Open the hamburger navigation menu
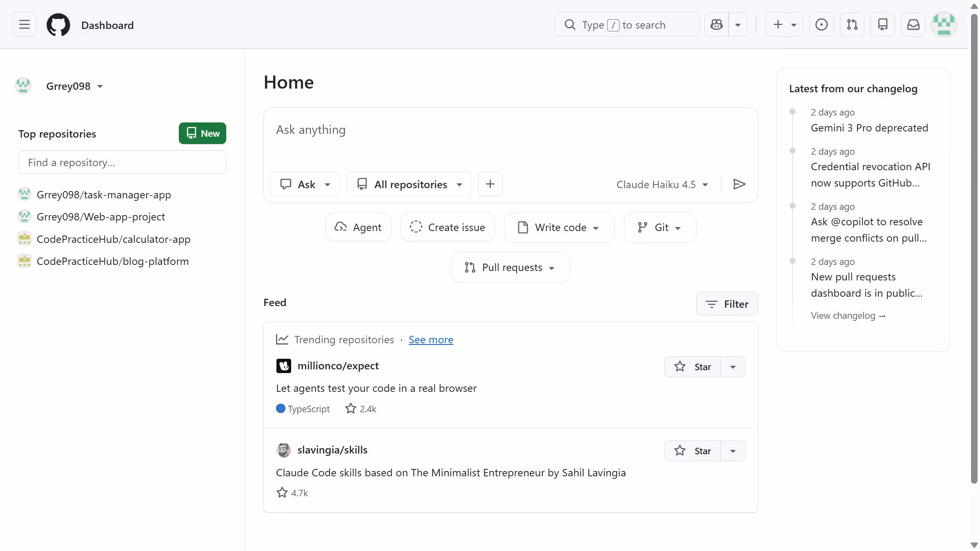Image resolution: width=980 pixels, height=551 pixels. (x=24, y=25)
